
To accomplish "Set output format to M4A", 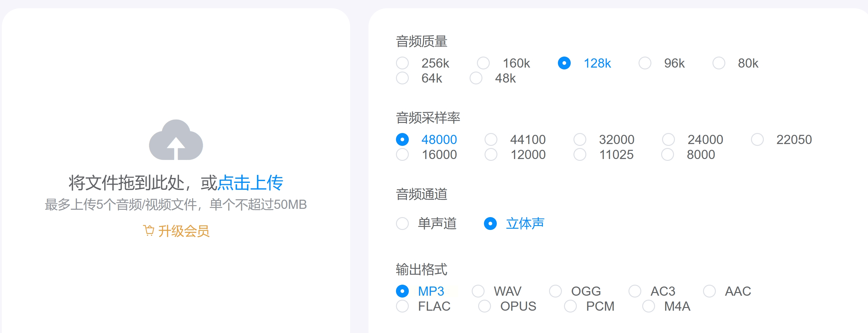I will [648, 306].
